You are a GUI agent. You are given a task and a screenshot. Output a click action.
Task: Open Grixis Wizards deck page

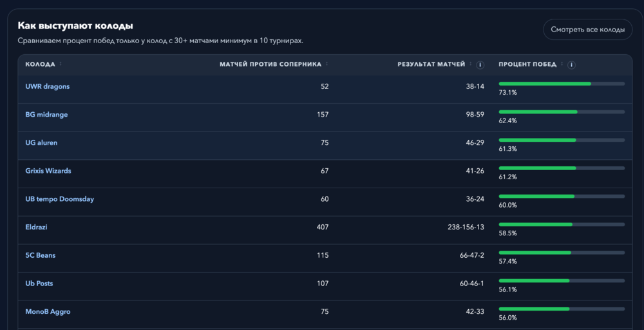[x=48, y=171]
